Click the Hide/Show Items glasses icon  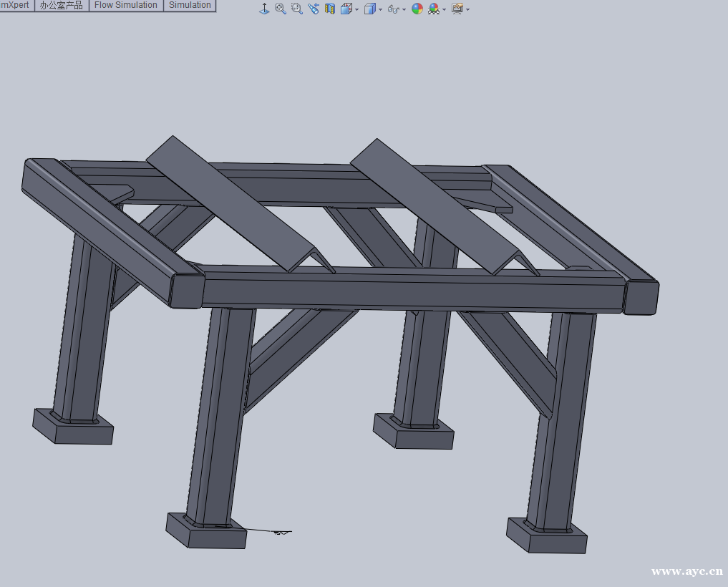click(x=393, y=9)
